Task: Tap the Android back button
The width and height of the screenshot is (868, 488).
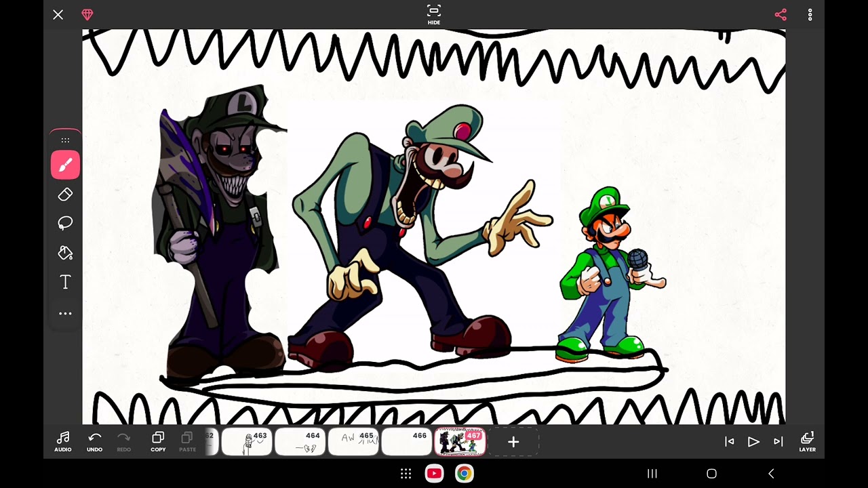Action: click(770, 474)
